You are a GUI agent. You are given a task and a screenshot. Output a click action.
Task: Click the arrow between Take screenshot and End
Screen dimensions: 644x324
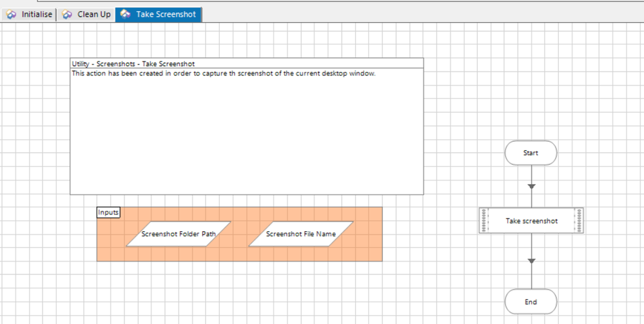pyautogui.click(x=531, y=261)
